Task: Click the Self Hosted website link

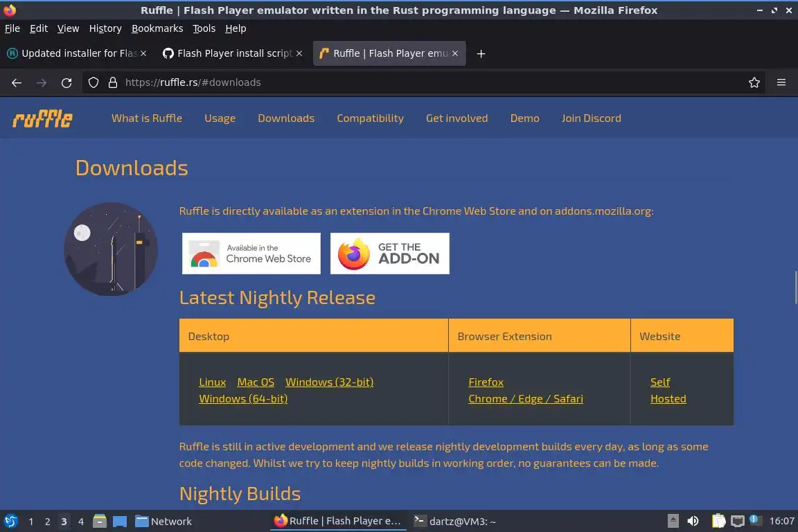Action: 668,391
